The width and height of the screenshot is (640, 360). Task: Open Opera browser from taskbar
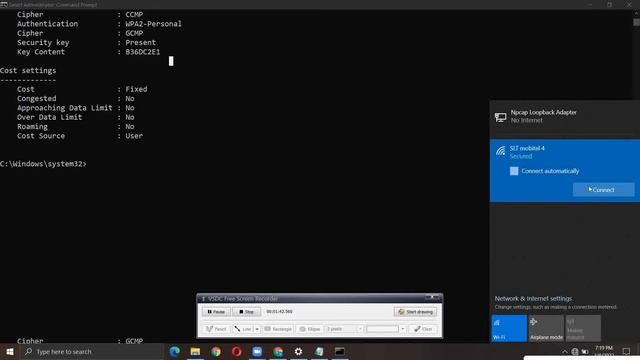237,351
